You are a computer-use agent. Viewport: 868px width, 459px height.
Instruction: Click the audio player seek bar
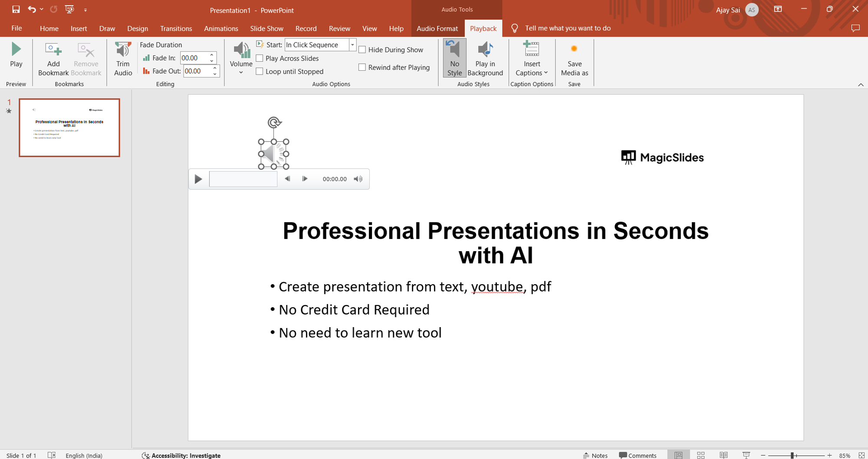tap(243, 179)
